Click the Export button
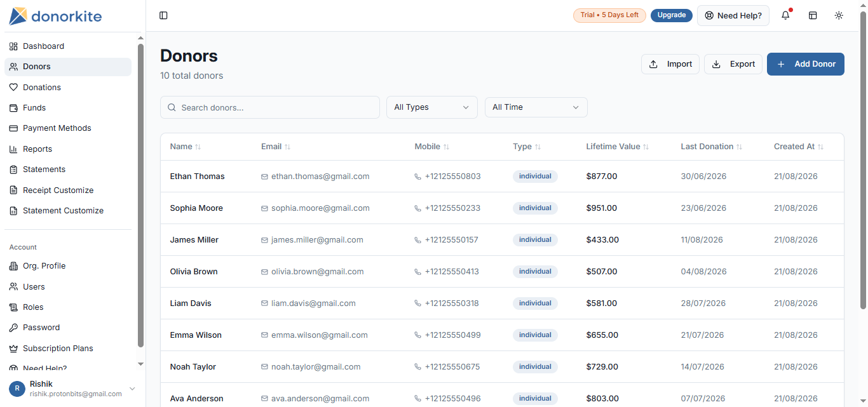 click(733, 64)
